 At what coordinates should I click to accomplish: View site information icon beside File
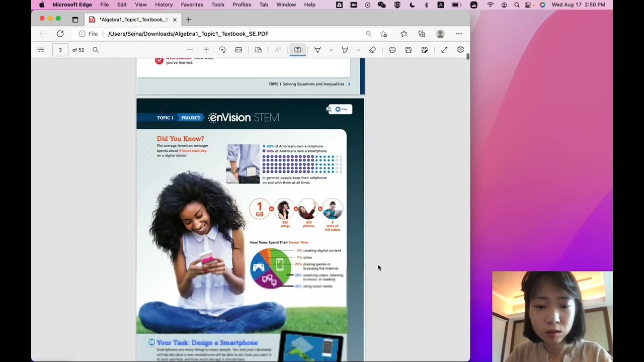click(x=82, y=34)
